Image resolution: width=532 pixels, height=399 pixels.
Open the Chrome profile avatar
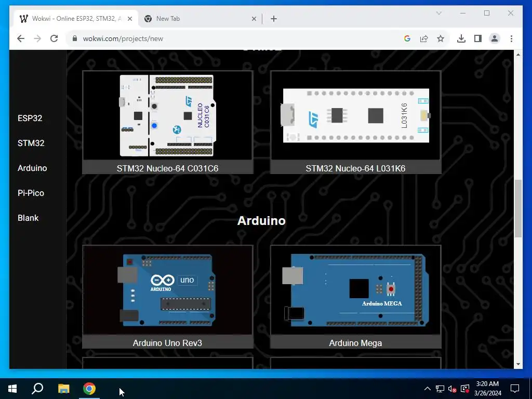tap(495, 38)
